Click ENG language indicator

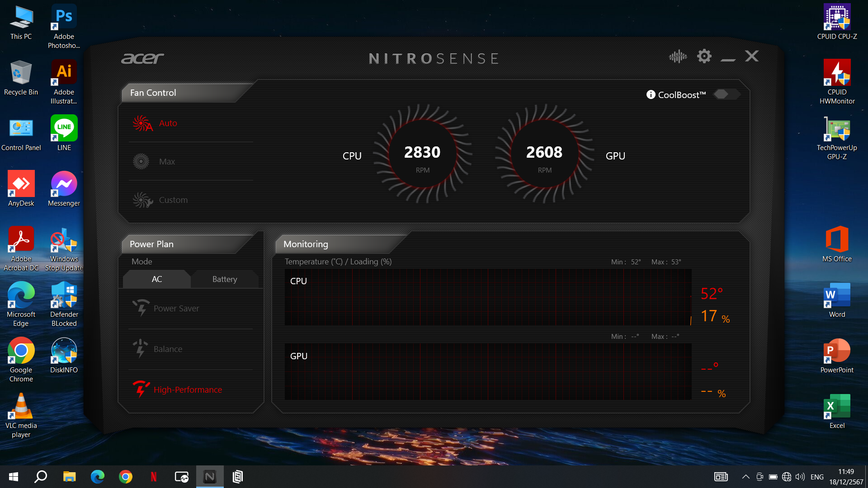point(817,477)
